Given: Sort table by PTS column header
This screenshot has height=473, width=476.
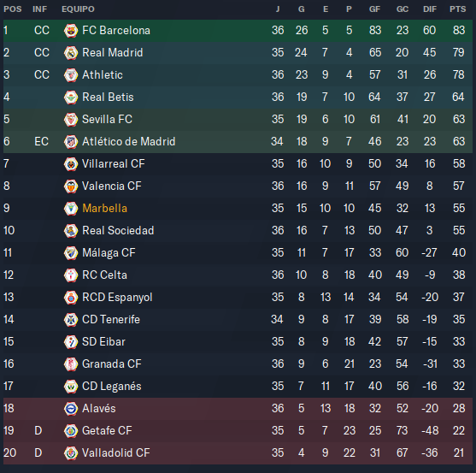Looking at the screenshot, I should pos(458,9).
